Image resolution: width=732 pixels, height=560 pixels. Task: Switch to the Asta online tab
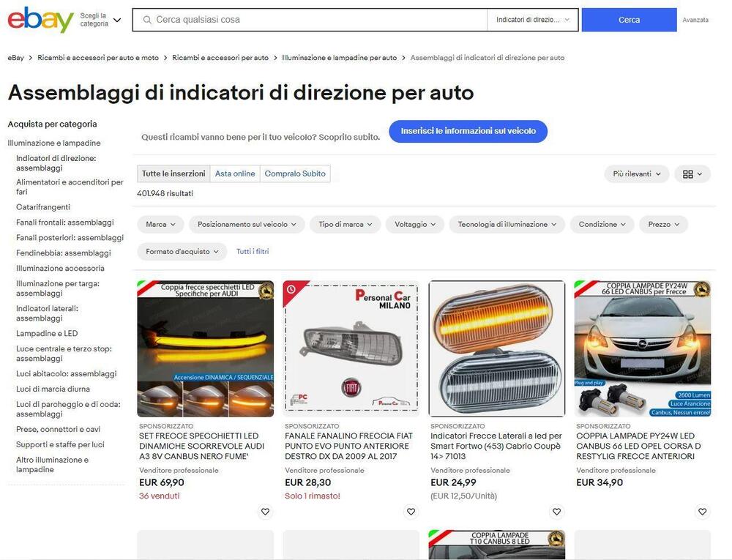point(235,173)
